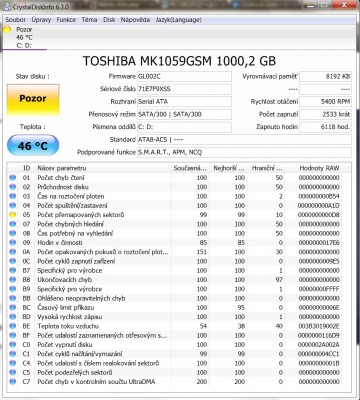Click blue status icon for row C4

pos(13,363)
